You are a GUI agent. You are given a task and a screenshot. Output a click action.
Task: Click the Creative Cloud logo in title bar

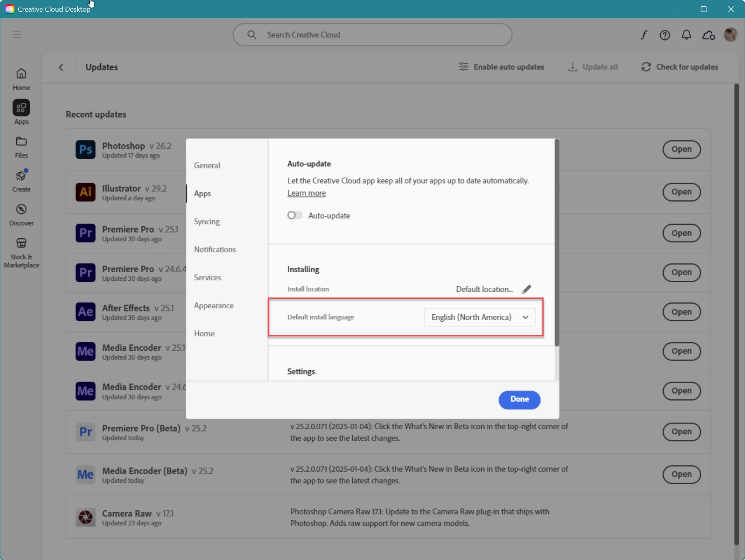(x=10, y=9)
